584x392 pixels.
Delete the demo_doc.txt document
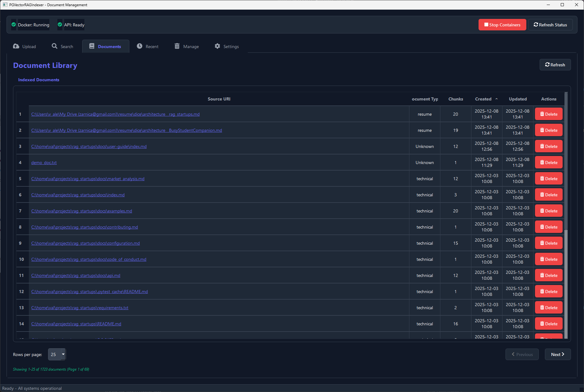coord(548,162)
